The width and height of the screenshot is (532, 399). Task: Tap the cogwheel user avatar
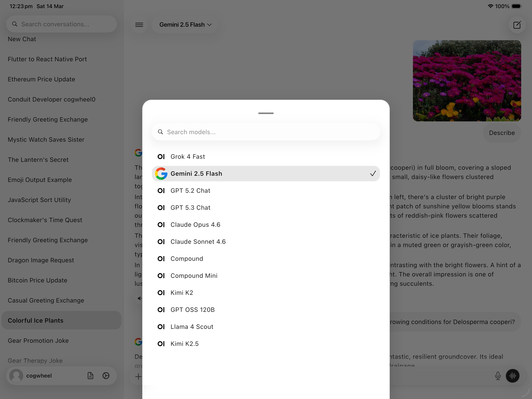16,375
